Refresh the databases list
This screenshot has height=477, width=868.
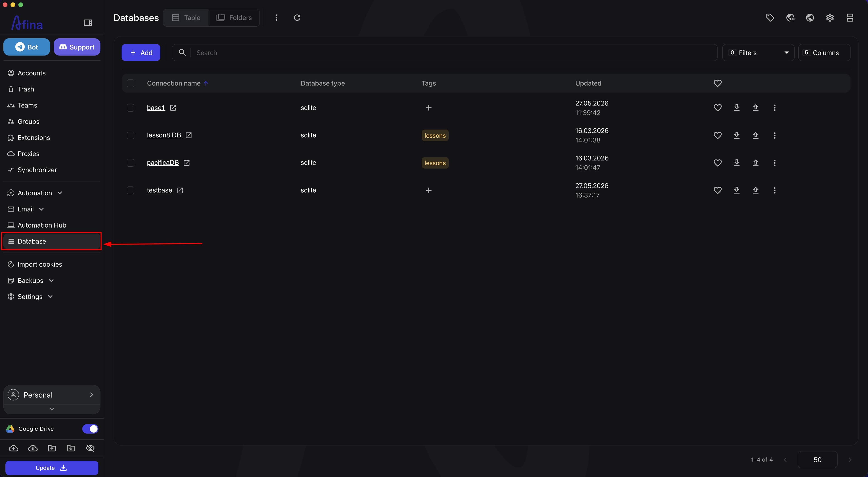297,18
